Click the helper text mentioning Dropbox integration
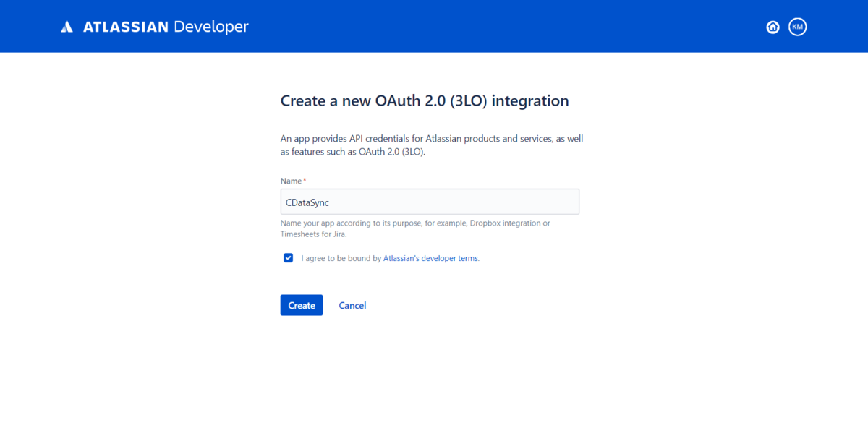The height and width of the screenshot is (428, 868). point(415,228)
